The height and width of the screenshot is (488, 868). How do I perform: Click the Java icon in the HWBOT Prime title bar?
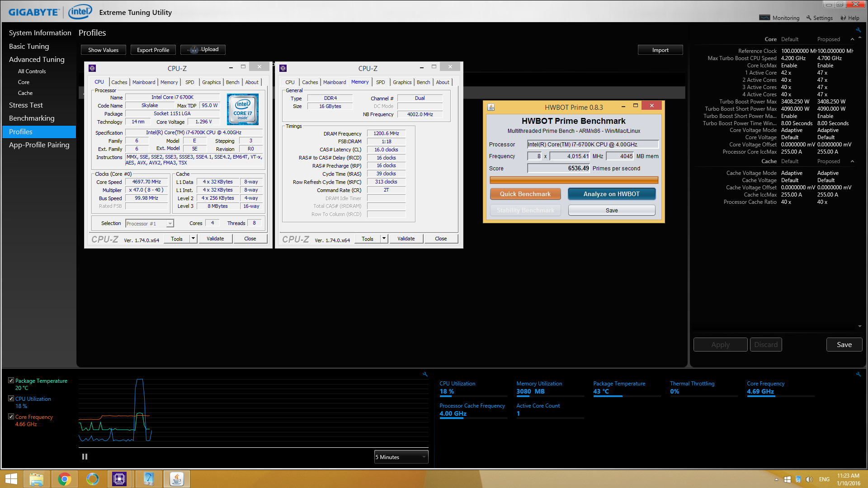tap(491, 107)
